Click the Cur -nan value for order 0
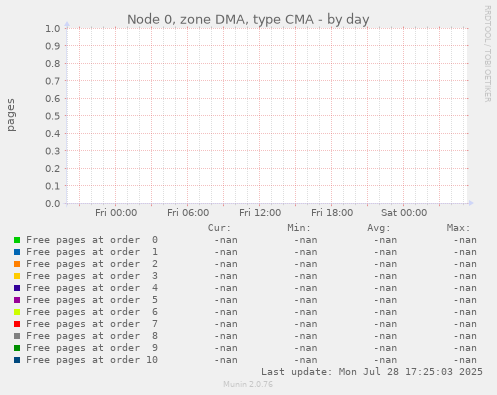 pyautogui.click(x=226, y=240)
